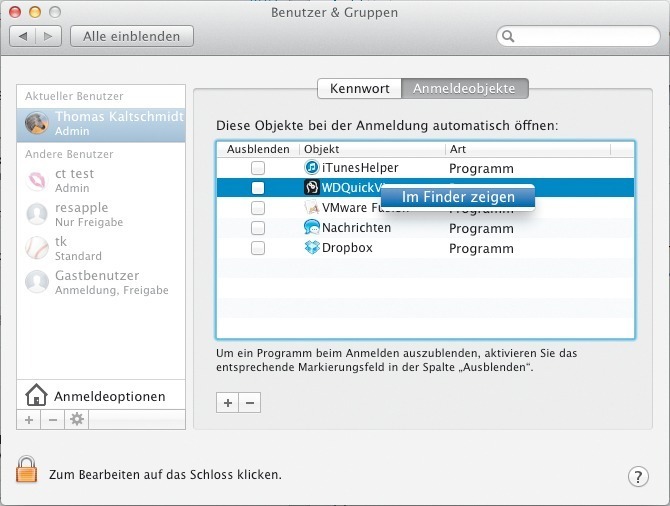The image size is (670, 506).
Task: Click the Dropbox item name
Action: [x=347, y=248]
